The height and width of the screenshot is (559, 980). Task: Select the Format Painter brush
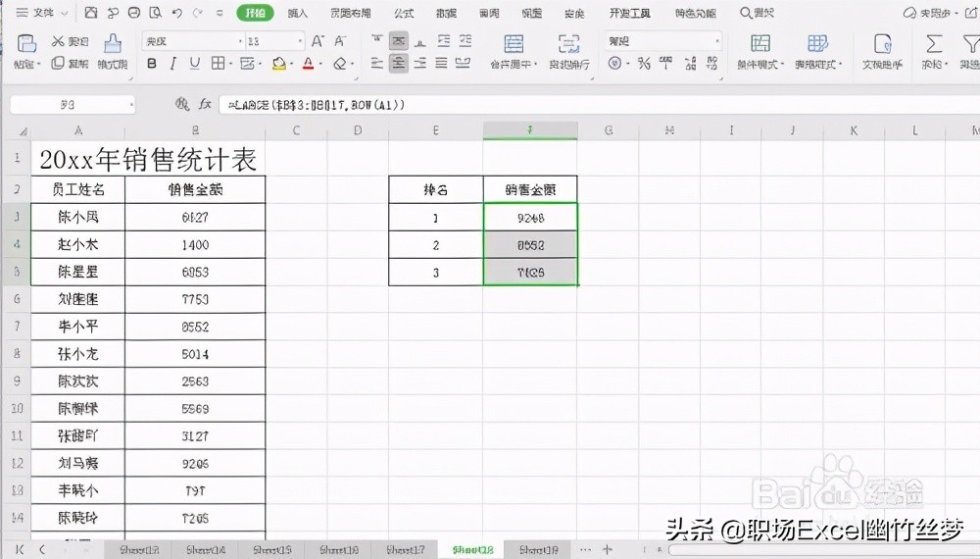coord(113,43)
